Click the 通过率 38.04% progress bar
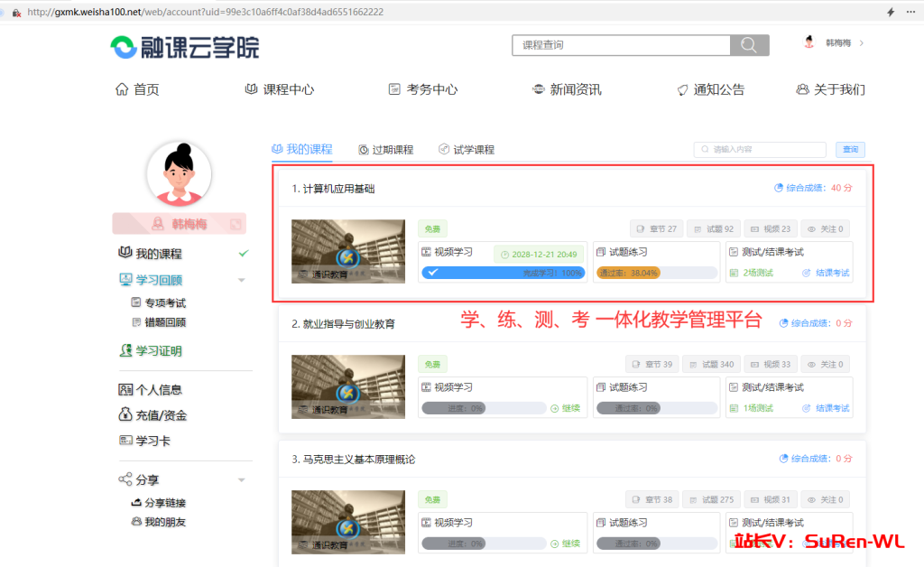The height and width of the screenshot is (567, 924). coord(656,273)
